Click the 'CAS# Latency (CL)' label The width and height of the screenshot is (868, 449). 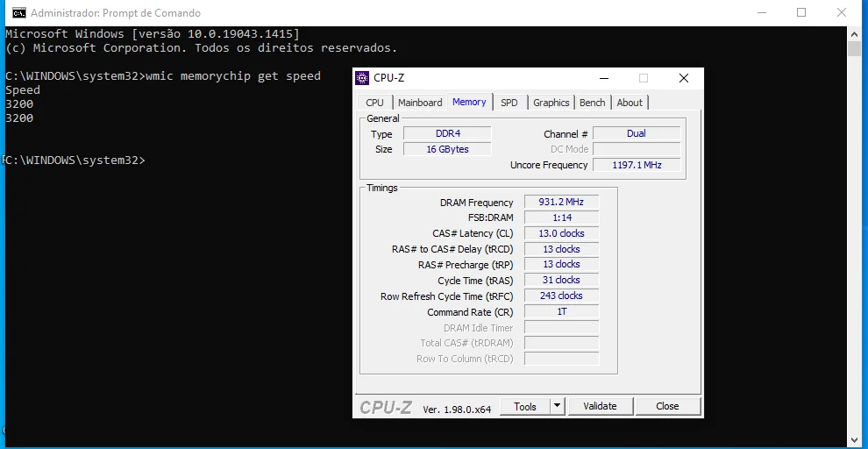473,233
